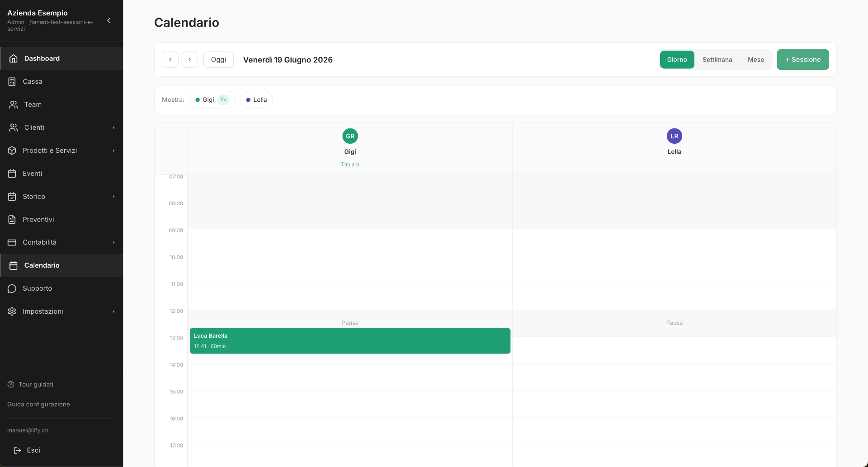Click the Preventivi document icon

12,220
